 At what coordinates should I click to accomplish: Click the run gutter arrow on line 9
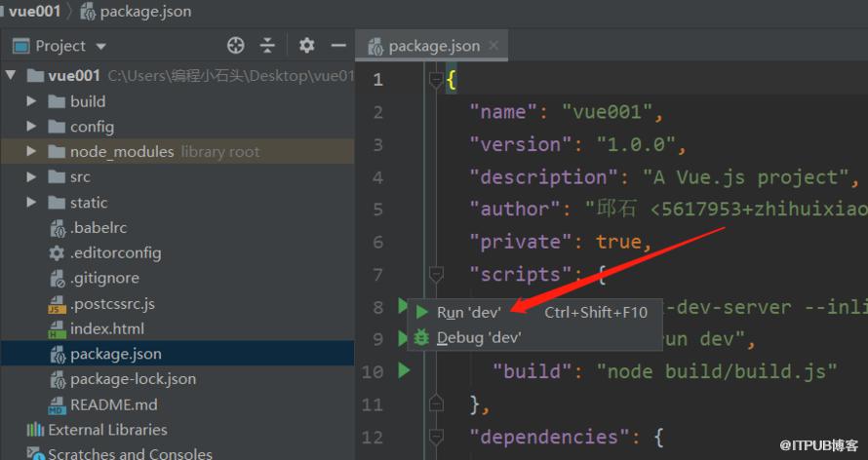coord(403,338)
